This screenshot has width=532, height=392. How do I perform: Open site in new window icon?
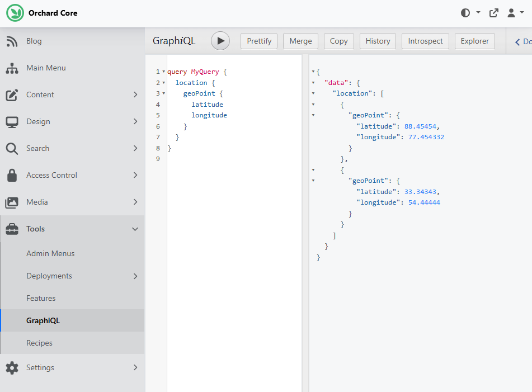pos(493,13)
